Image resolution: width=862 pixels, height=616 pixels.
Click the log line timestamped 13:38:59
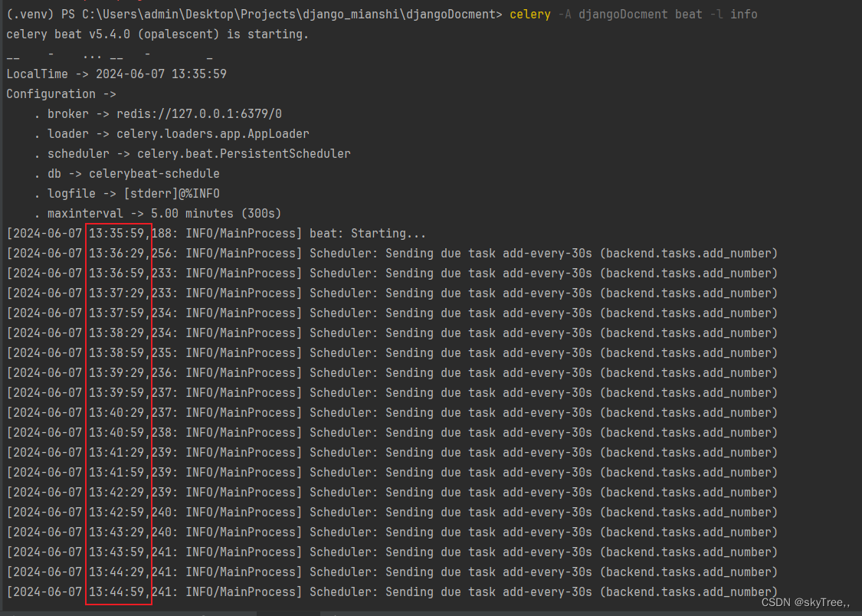point(392,352)
